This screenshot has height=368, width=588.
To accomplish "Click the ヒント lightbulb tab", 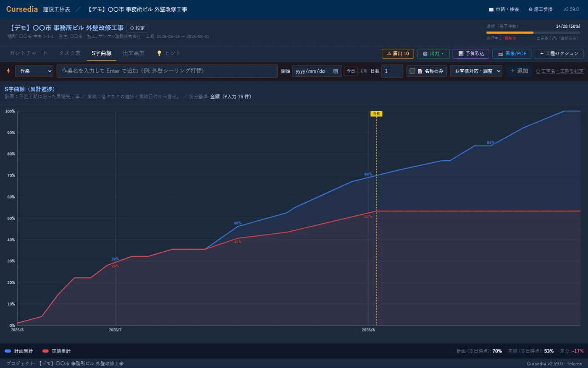I will 168,53.
